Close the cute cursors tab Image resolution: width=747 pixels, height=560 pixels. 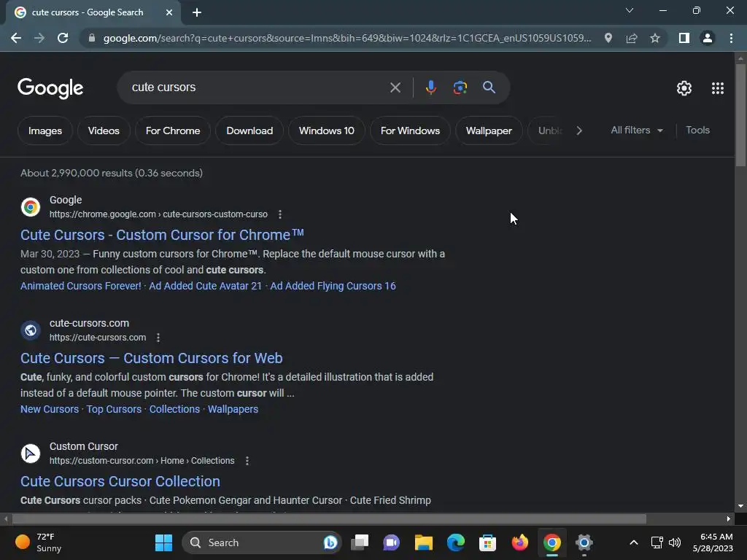tap(169, 12)
